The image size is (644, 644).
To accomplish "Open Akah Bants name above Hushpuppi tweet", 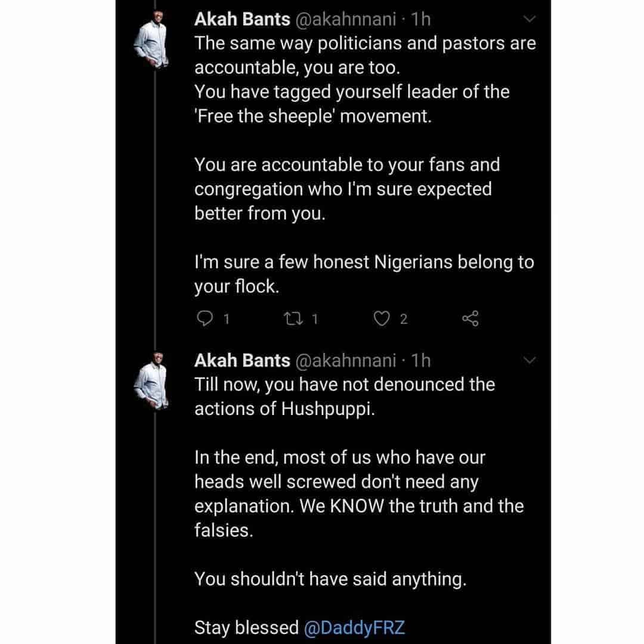I will point(242,360).
